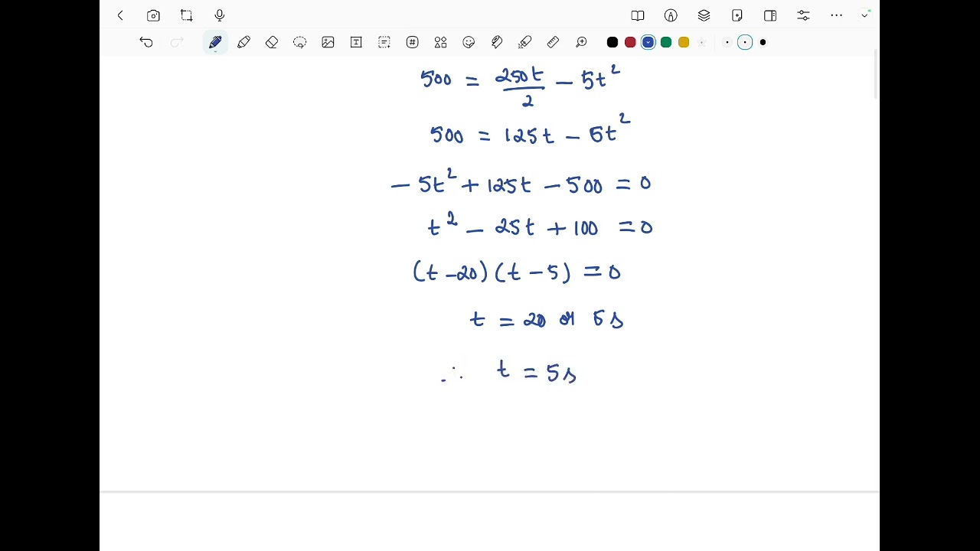Select the thinnest pen thickness

727,42
